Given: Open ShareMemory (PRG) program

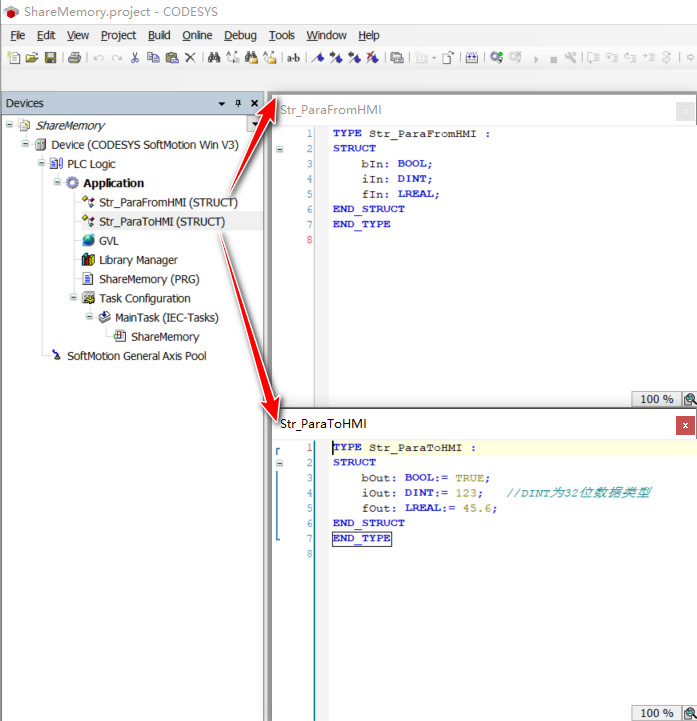Looking at the screenshot, I should point(149,279).
